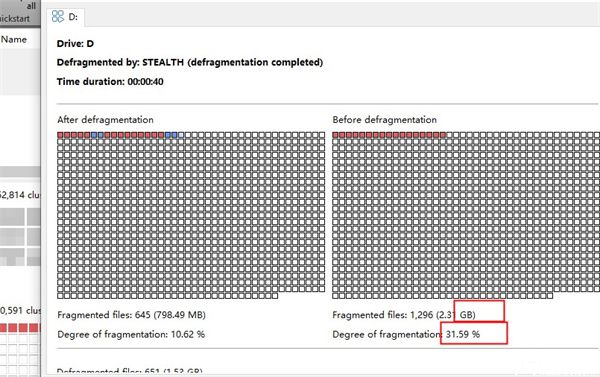Click the Before defragmentation heading

384,120
